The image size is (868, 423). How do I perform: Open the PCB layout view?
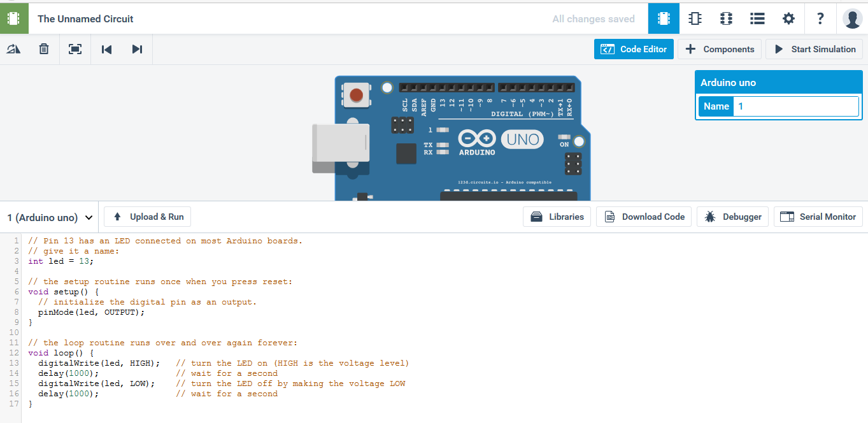coord(725,18)
